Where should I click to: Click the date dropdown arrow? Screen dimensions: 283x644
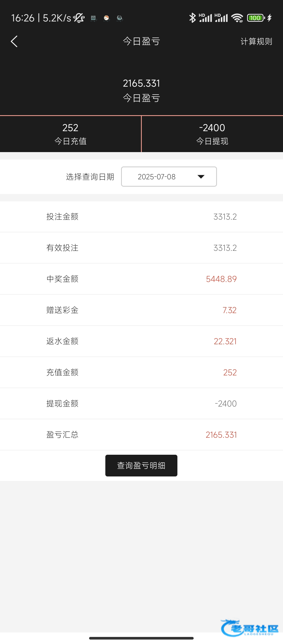(x=201, y=177)
